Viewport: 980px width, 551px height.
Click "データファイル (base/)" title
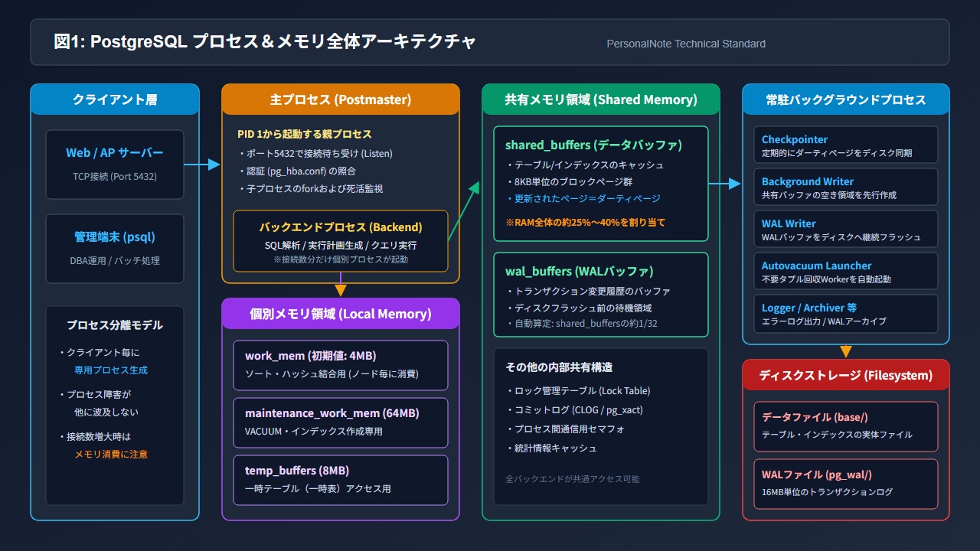point(815,417)
